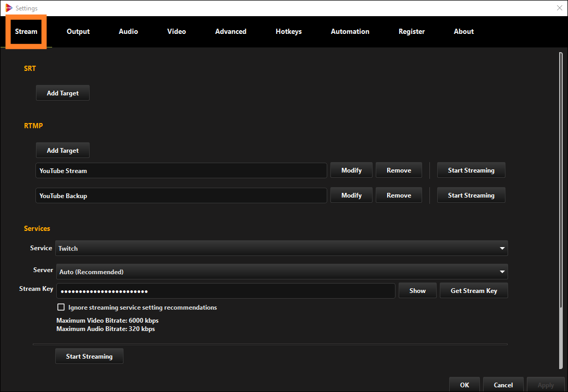This screenshot has height=392, width=568.
Task: Switch to the Hotkeys tab
Action: coord(289,31)
